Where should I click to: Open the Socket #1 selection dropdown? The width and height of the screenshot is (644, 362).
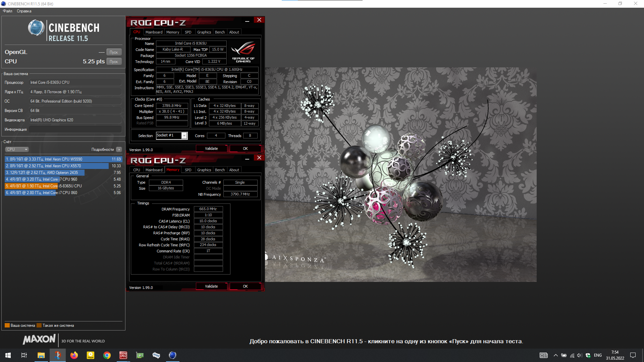coord(172,135)
